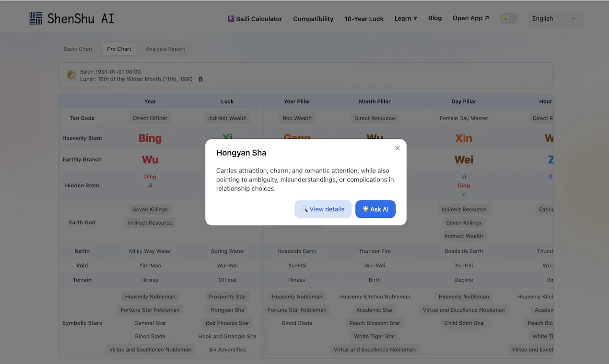Click the gender icon after lunar date

tap(200, 79)
